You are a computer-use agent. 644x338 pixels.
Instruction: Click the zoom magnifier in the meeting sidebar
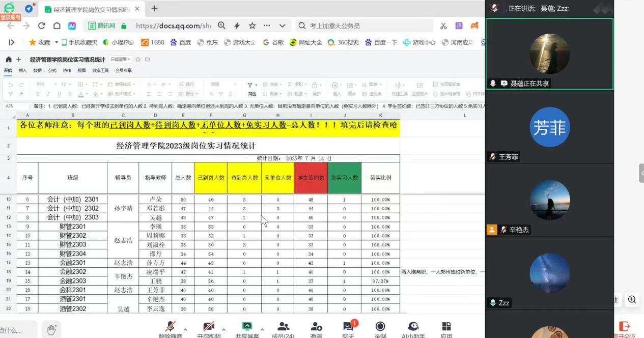click(632, 300)
